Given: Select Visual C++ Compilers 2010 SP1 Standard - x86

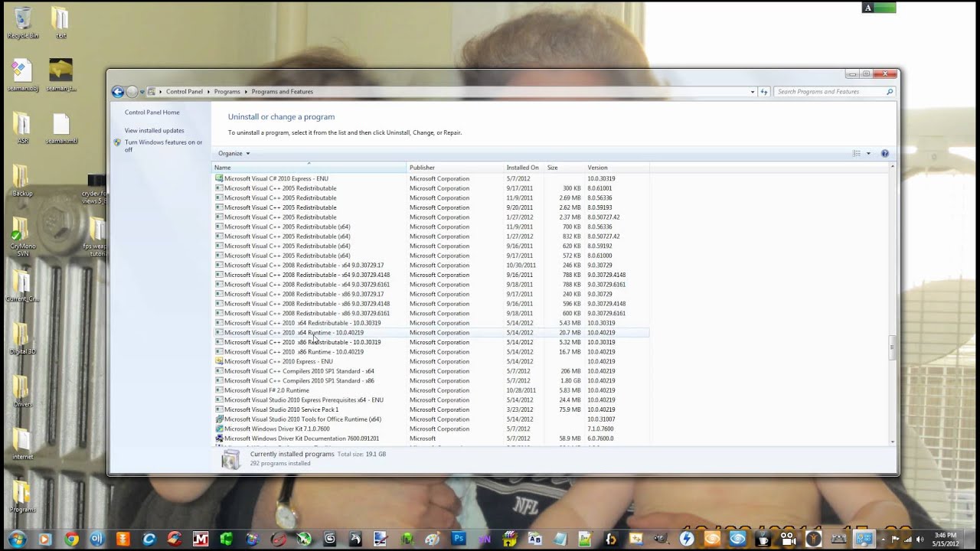Looking at the screenshot, I should (431, 380).
